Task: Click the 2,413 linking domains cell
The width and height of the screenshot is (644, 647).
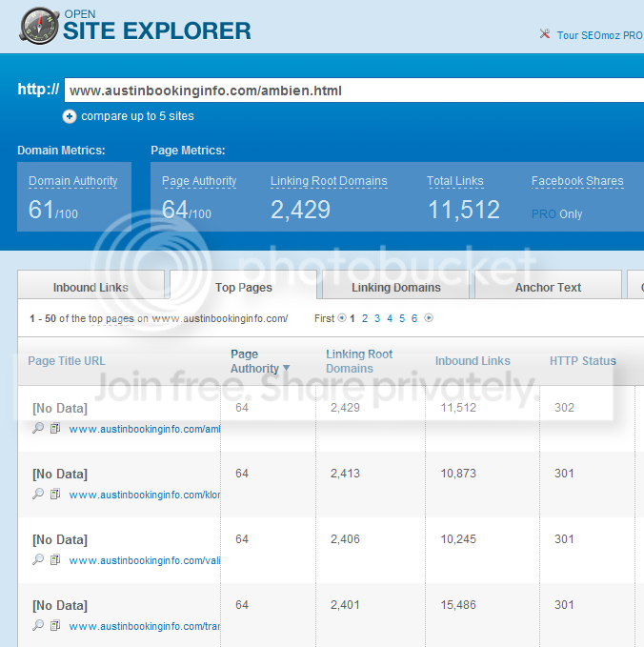Action: pos(345,474)
